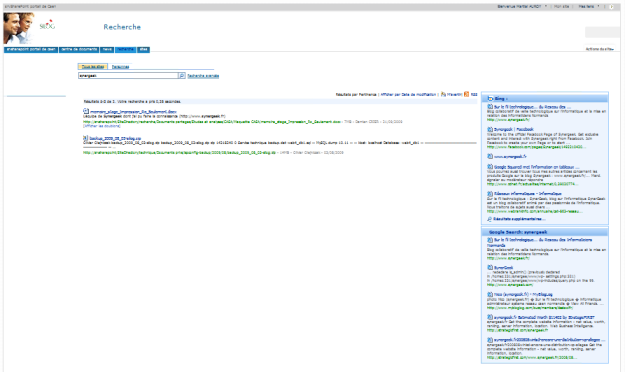625x372 pixels.
Task: Switch to the Personnes search scope tab
Action: pyautogui.click(x=120, y=67)
